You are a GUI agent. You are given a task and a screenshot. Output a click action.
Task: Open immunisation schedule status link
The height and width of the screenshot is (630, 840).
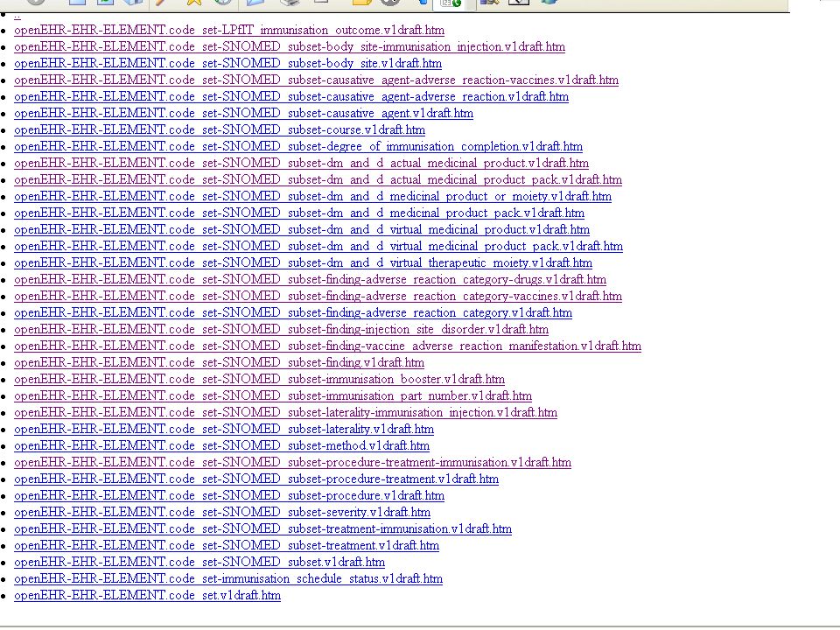(x=228, y=578)
